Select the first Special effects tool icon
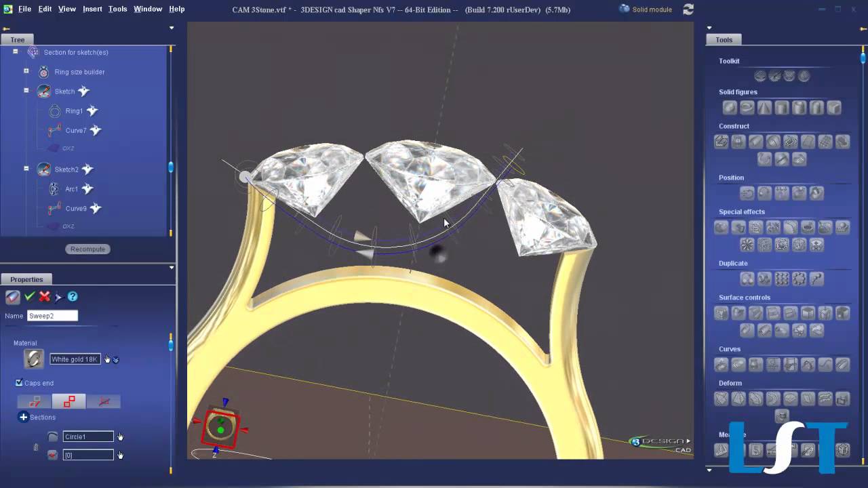The image size is (868, 488). pyautogui.click(x=722, y=227)
